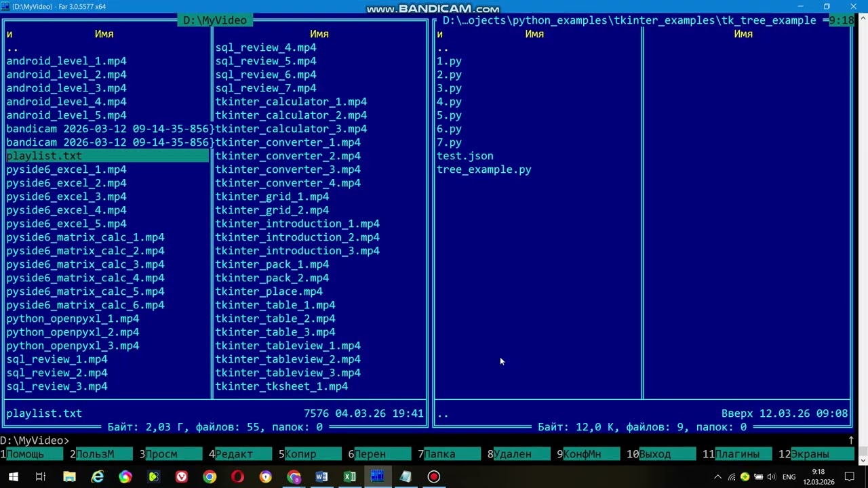This screenshot has width=868, height=488.
Task: Select sql_review_7.mp4 file
Action: pyautogui.click(x=266, y=88)
